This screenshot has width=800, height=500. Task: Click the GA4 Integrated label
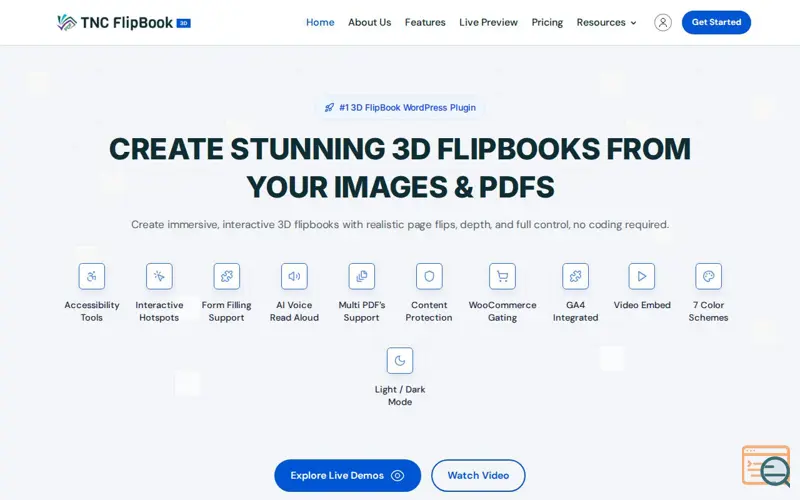[x=576, y=311]
